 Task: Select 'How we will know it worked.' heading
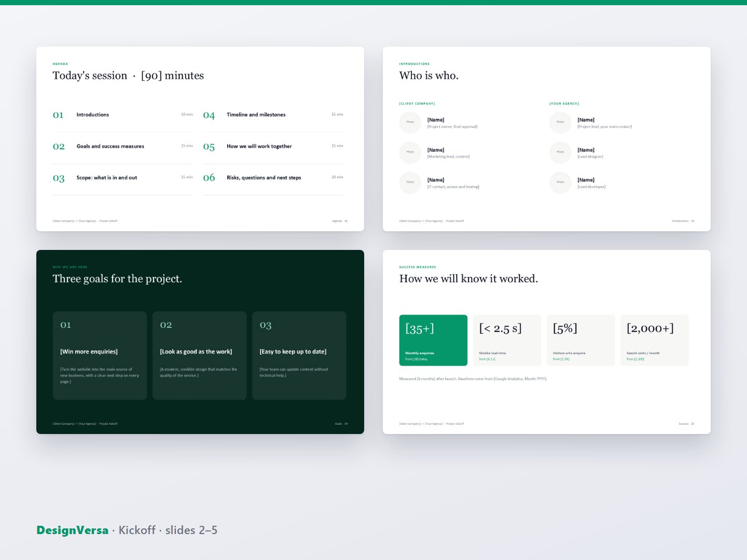click(x=468, y=279)
